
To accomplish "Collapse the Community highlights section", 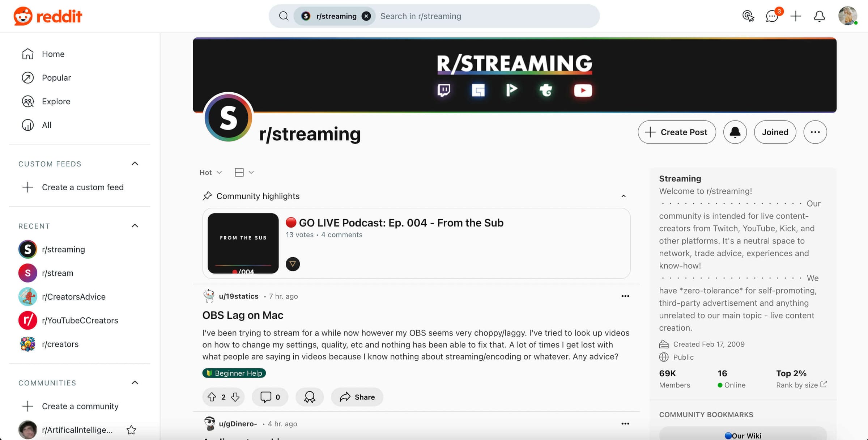I will pos(624,196).
